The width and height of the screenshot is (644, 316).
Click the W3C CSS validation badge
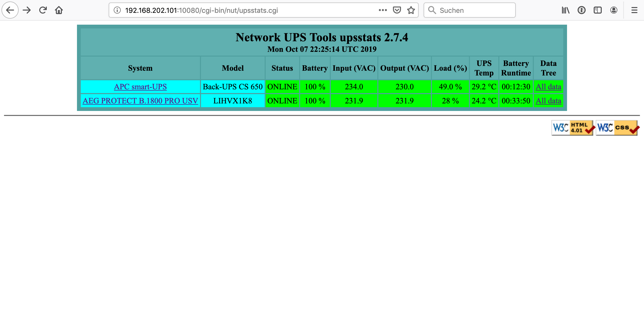[617, 128]
